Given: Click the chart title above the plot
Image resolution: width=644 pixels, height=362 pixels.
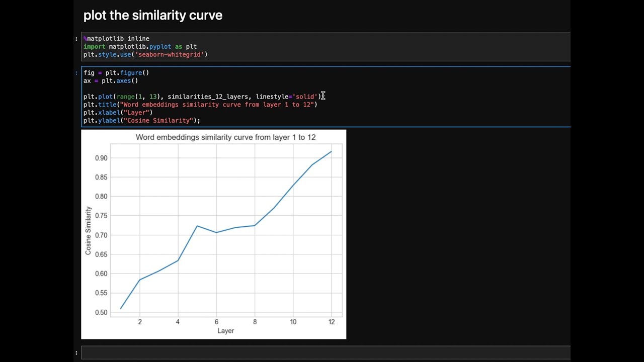Looking at the screenshot, I should click(225, 137).
